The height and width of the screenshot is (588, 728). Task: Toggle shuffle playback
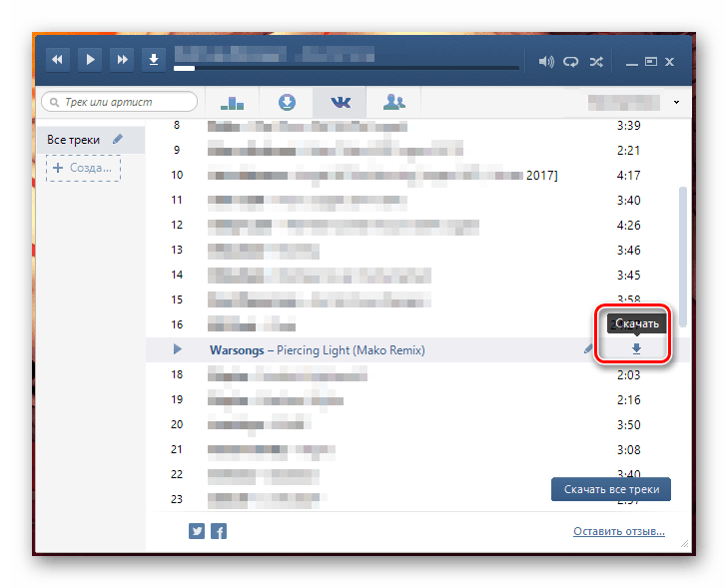596,61
